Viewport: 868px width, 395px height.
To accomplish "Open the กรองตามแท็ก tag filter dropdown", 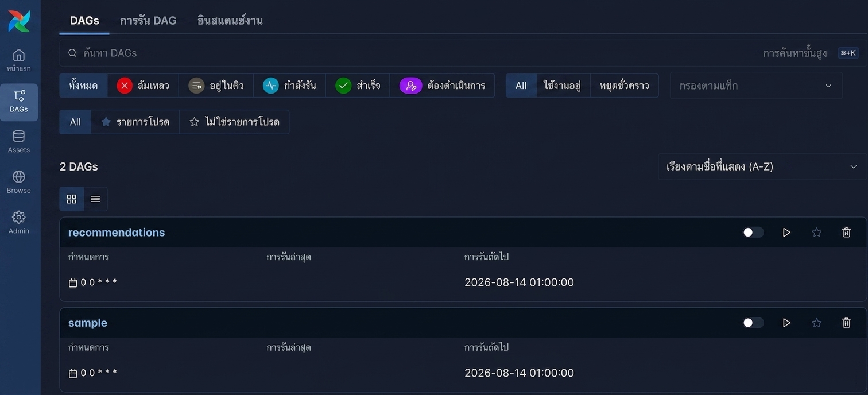I will point(756,86).
